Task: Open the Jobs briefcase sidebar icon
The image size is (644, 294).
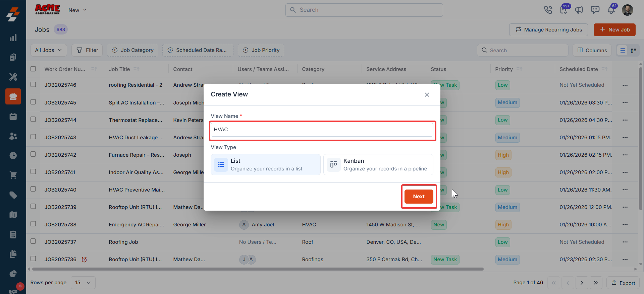Action: point(13,96)
